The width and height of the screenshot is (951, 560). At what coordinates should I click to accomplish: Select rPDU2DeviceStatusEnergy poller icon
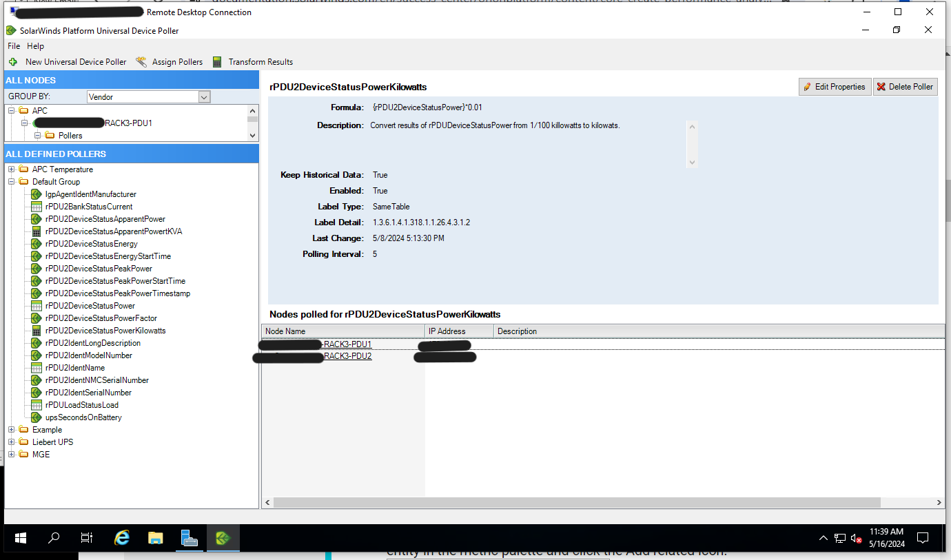37,244
